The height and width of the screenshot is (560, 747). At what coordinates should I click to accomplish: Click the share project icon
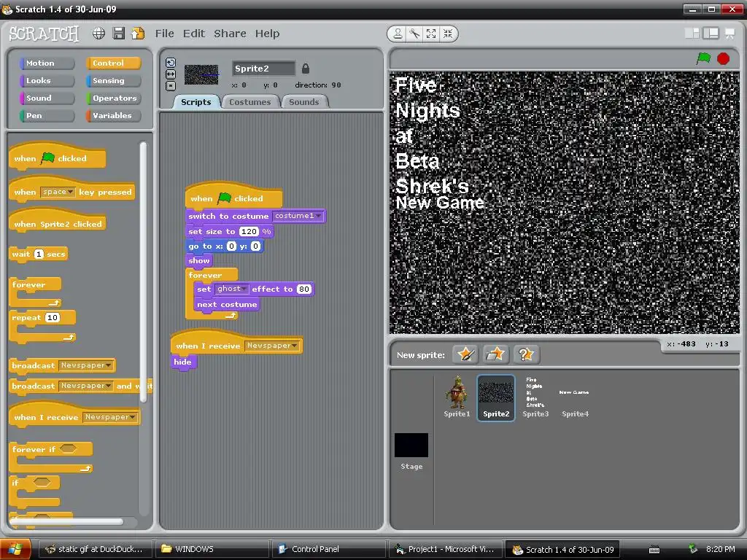point(138,34)
